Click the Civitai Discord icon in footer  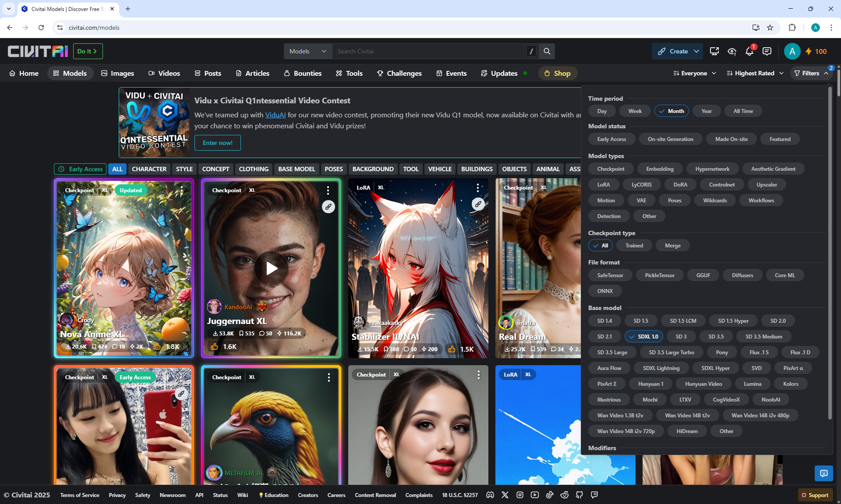pos(490,495)
